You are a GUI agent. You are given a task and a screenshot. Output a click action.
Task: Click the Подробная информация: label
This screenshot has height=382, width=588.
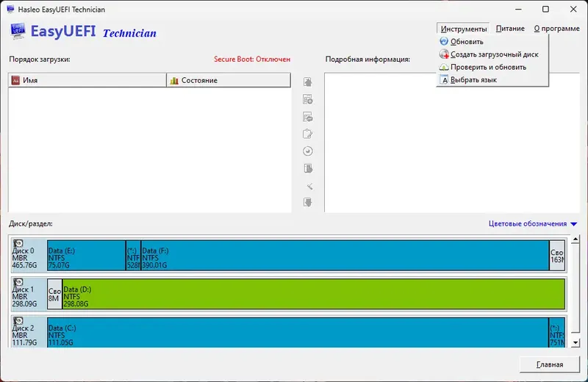point(367,60)
